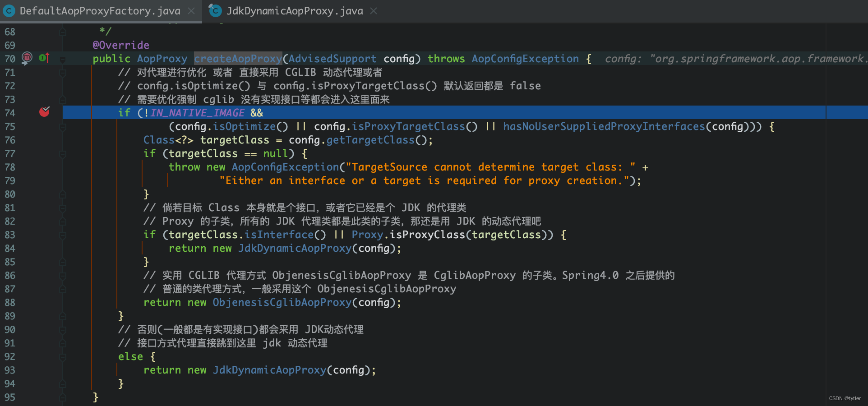Click the else keyword on line 92
Viewport: 868px width, 406px height.
(x=130, y=356)
